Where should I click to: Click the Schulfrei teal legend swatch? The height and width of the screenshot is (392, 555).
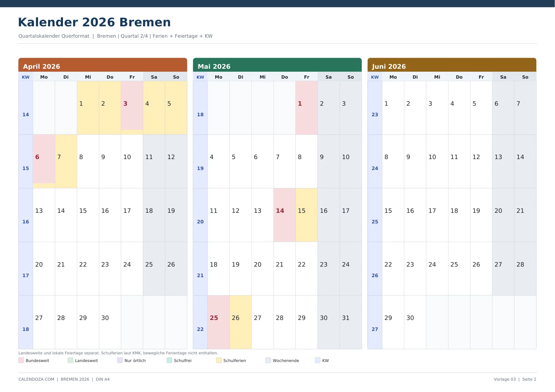[170, 360]
